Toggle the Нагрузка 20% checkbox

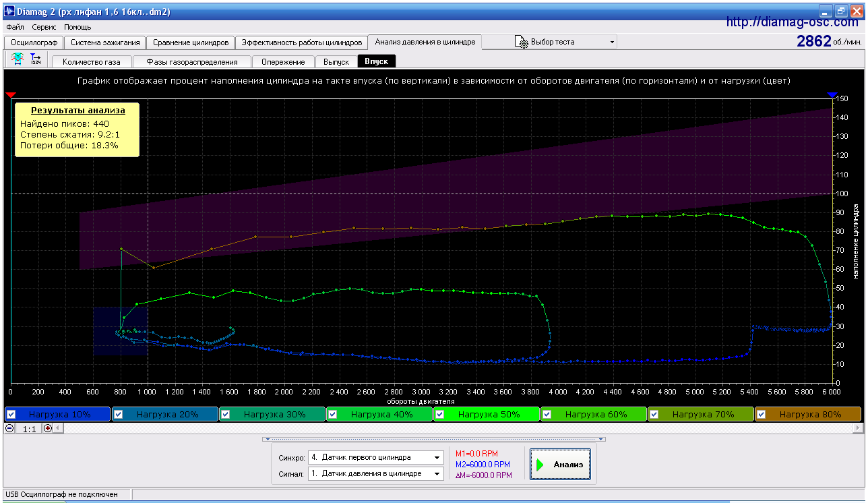118,415
